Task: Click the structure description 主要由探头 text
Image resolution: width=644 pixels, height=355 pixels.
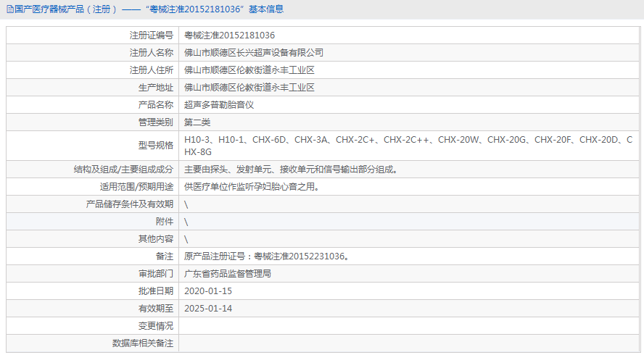Action: click(x=291, y=170)
